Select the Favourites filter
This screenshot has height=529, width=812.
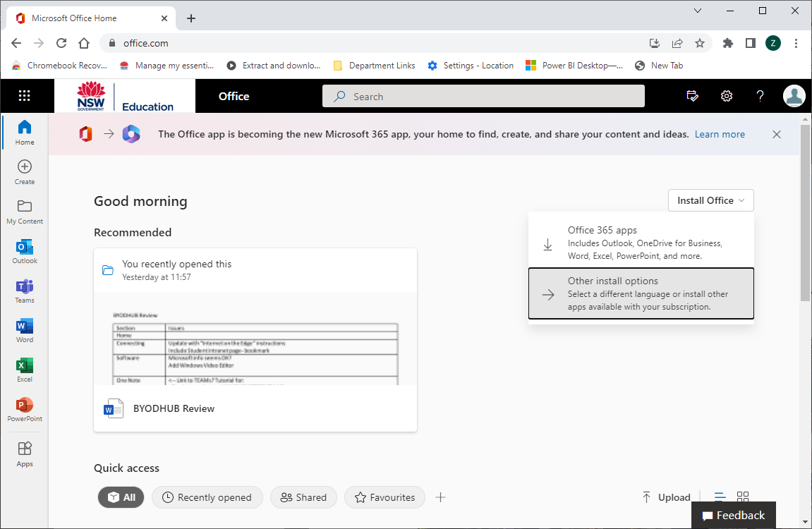click(384, 497)
